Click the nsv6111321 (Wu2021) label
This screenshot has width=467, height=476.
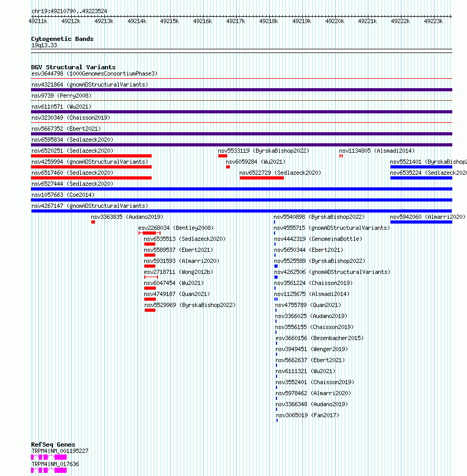pos(305,371)
